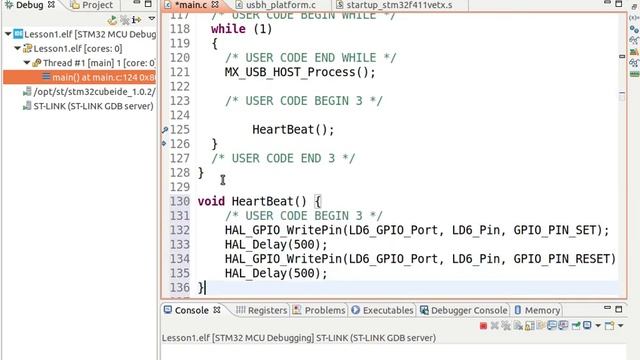Select the ST-LINK (ST-LINK GDB server) entry

(89, 106)
